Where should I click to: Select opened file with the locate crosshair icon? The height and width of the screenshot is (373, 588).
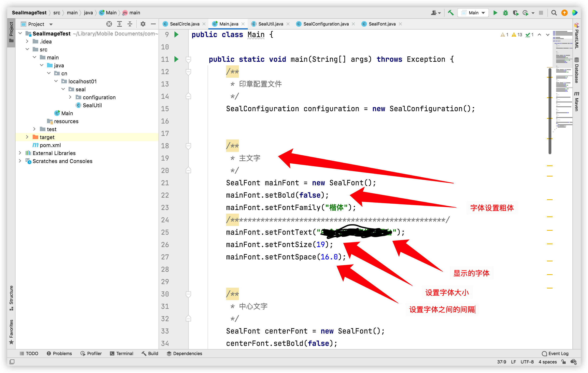click(109, 24)
